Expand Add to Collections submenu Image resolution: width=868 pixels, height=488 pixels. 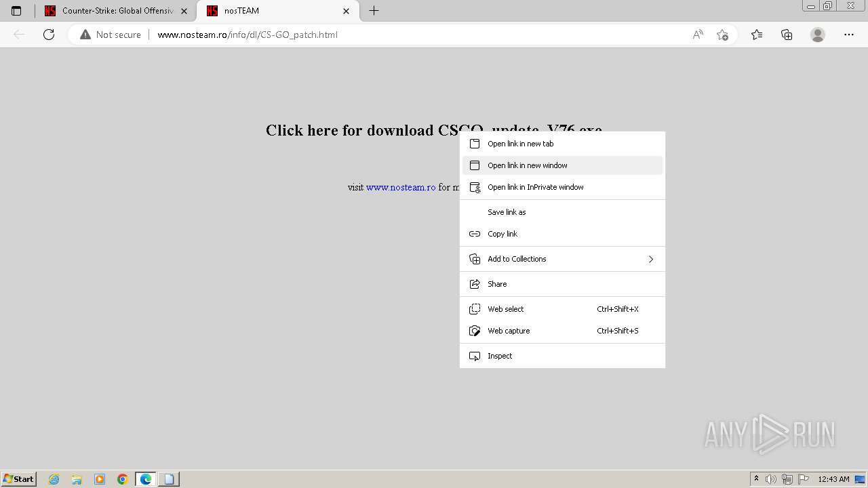pyautogui.click(x=562, y=259)
